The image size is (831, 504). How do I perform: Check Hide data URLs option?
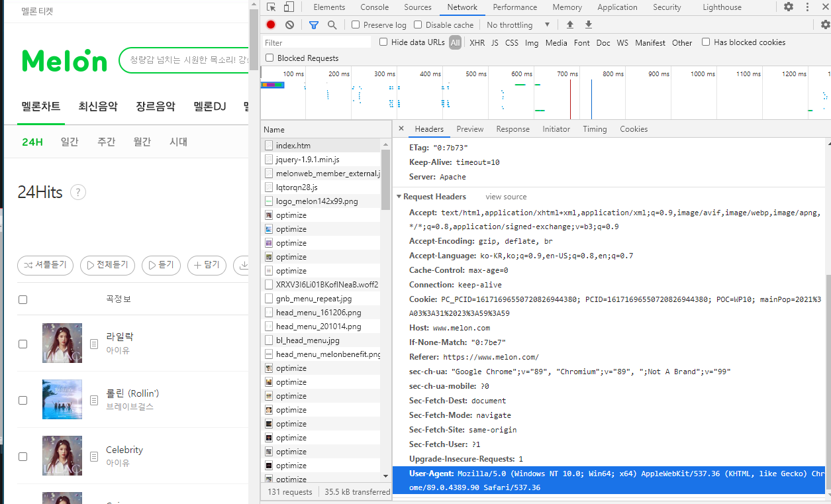tap(383, 42)
